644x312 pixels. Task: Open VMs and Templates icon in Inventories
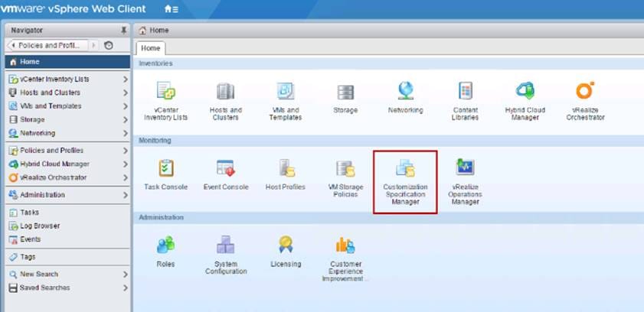(x=286, y=90)
